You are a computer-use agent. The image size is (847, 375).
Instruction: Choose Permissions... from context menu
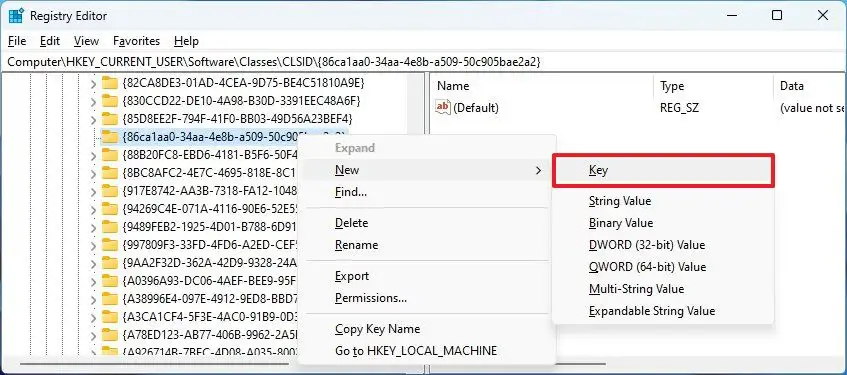371,298
